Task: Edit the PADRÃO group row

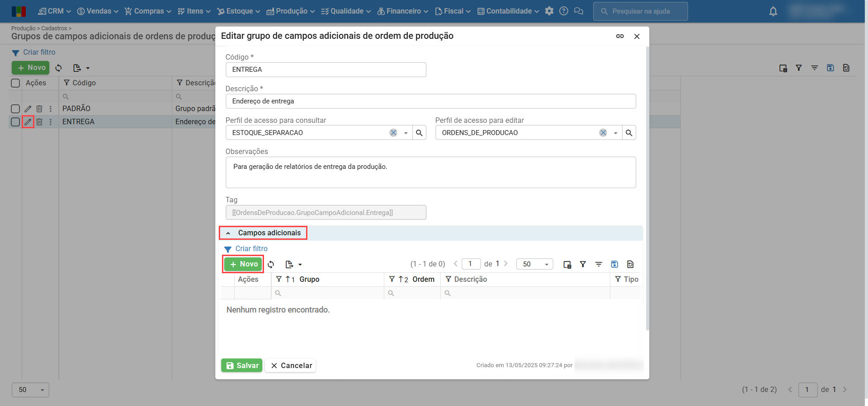Action: (x=28, y=109)
